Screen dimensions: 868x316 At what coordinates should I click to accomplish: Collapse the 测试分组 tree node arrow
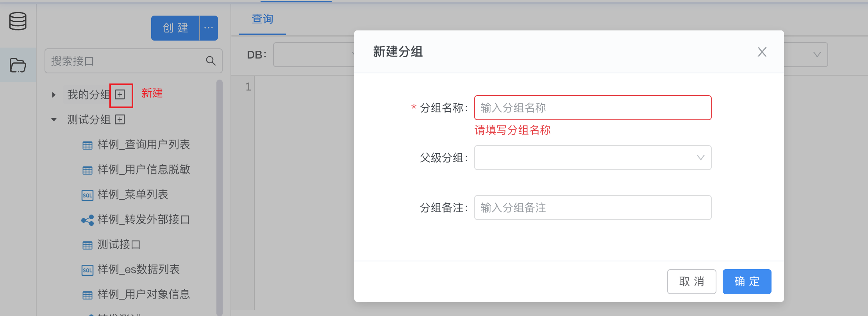coord(54,120)
